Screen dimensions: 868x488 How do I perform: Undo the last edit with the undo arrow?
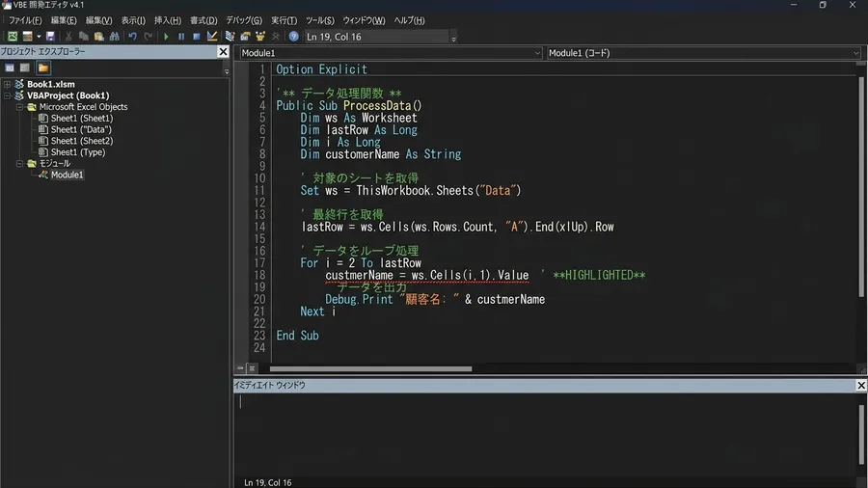pyautogui.click(x=132, y=37)
